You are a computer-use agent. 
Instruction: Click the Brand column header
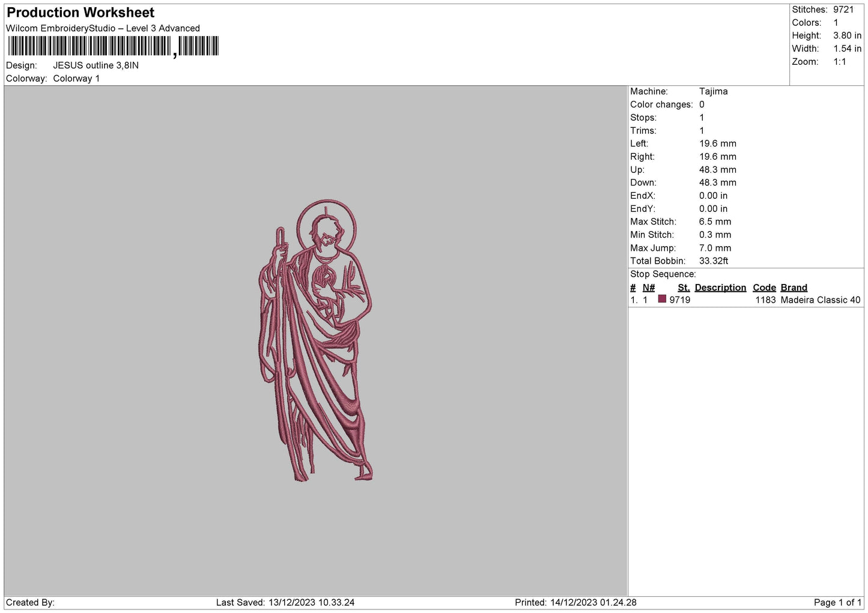(x=794, y=288)
